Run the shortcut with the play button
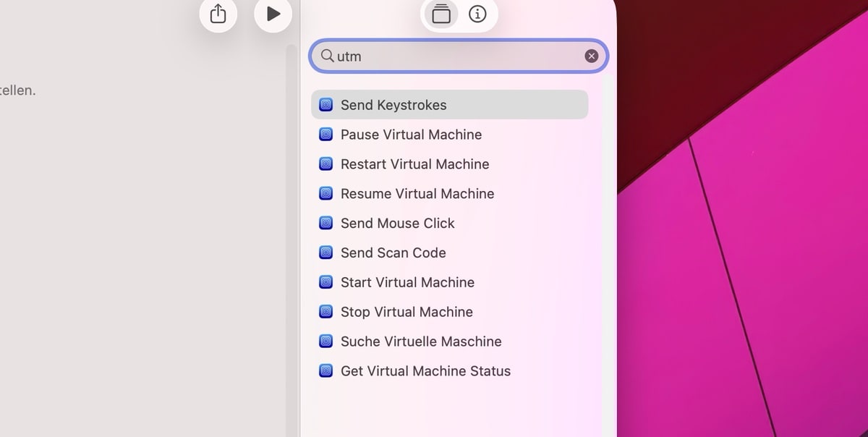This screenshot has height=437, width=868. (x=273, y=14)
